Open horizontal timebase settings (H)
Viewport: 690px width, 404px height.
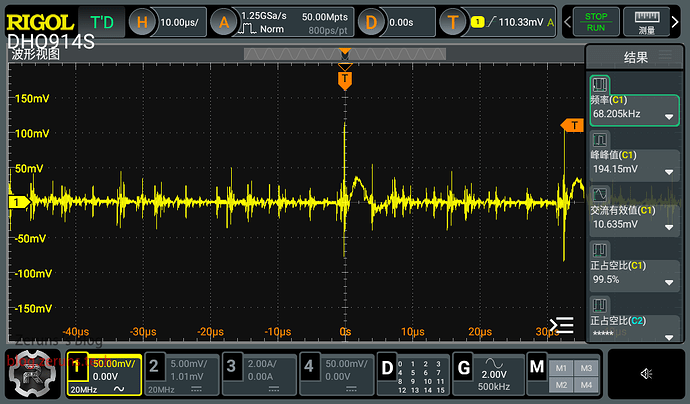coord(162,21)
